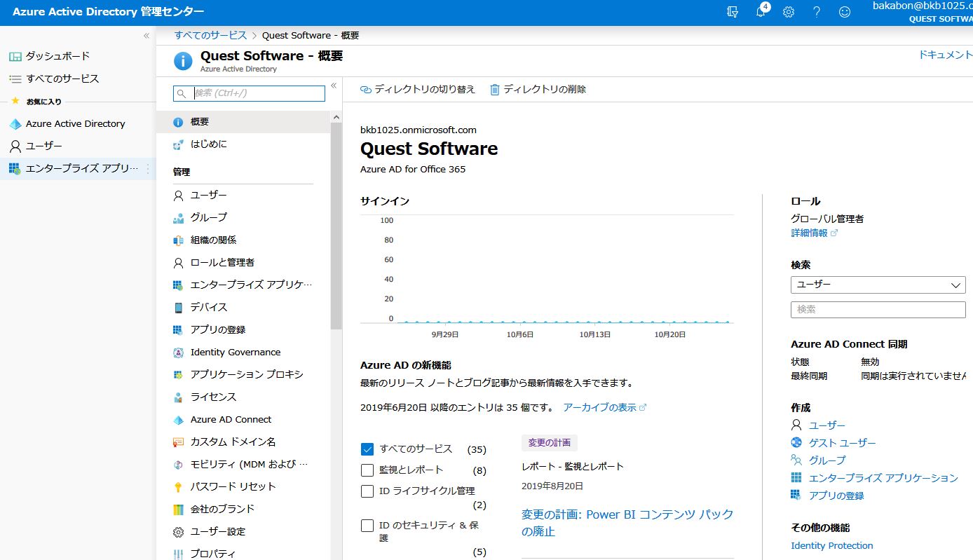Click the App registrations icon (アプリの登録) in menu
973x560 pixels.
[178, 330]
